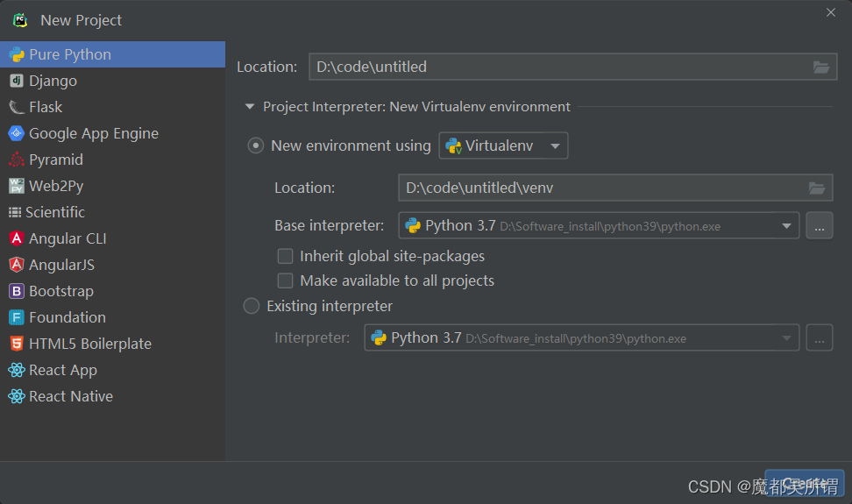Click Python icon in Base interpreter field
This screenshot has height=504, width=852.
[413, 225]
